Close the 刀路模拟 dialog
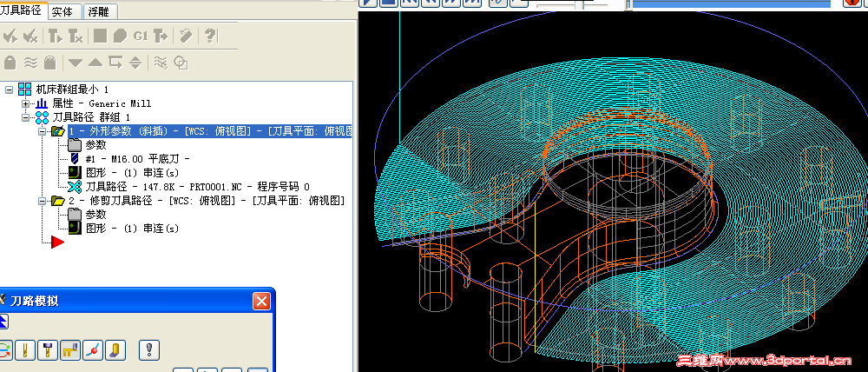 (261, 301)
